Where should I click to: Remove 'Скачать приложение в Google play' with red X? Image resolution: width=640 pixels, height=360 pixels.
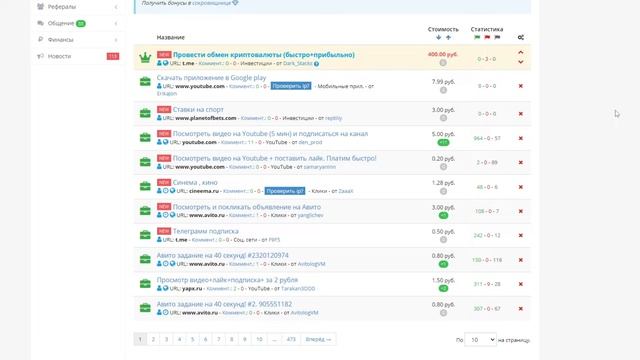pos(520,86)
